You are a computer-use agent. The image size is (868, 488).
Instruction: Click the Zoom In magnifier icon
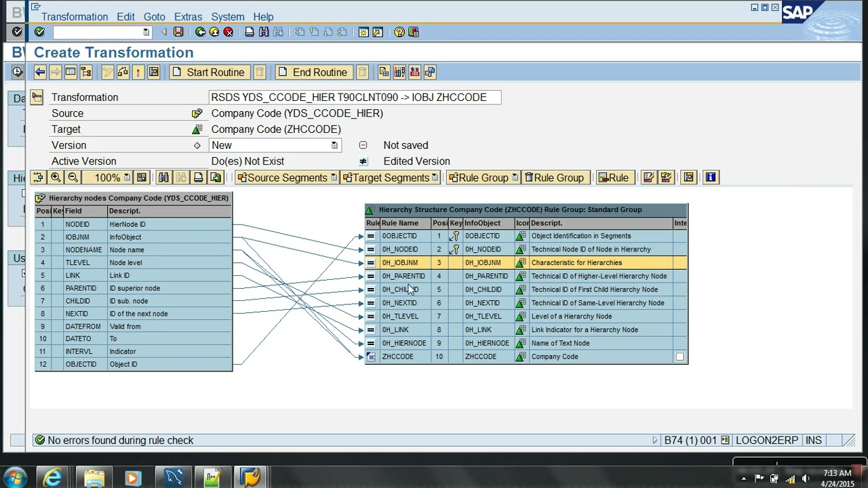(x=56, y=178)
